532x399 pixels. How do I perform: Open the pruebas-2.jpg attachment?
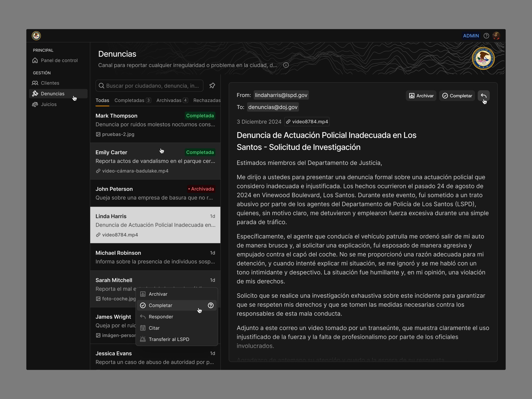point(115,134)
